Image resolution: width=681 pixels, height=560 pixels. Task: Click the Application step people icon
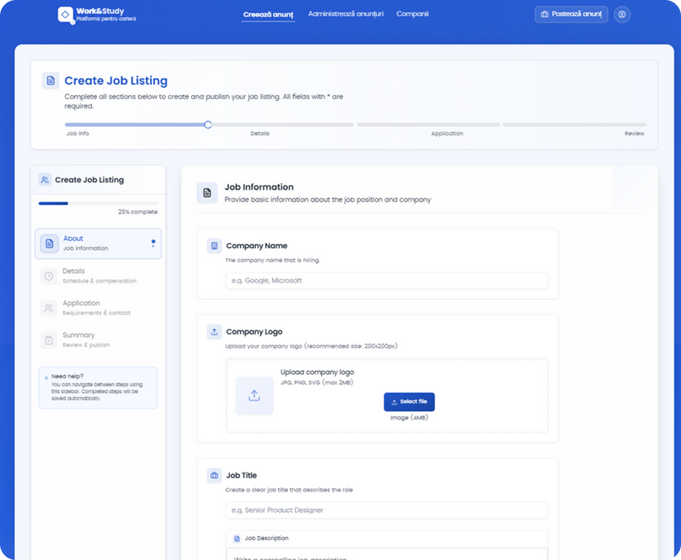49,308
